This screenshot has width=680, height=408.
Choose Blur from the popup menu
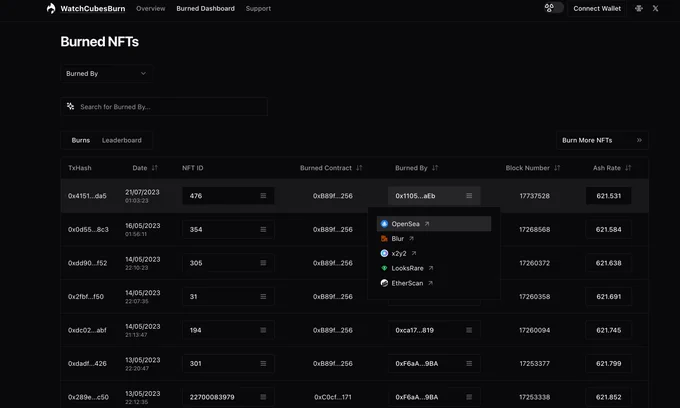point(434,238)
